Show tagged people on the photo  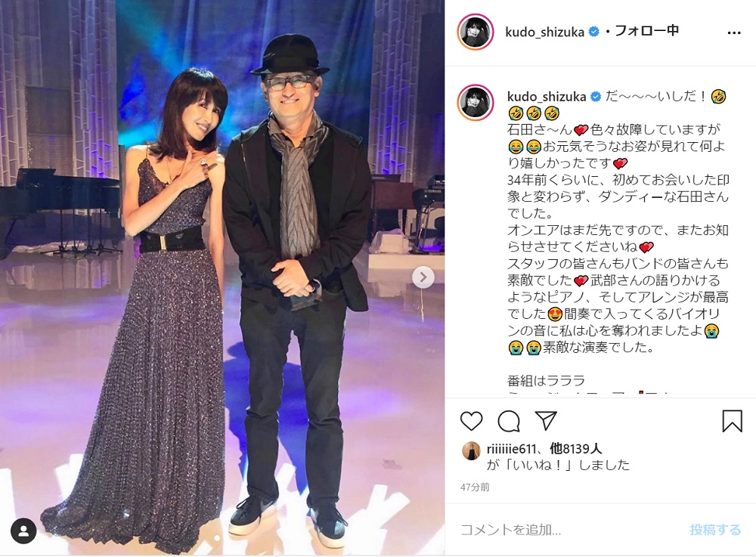23,531
